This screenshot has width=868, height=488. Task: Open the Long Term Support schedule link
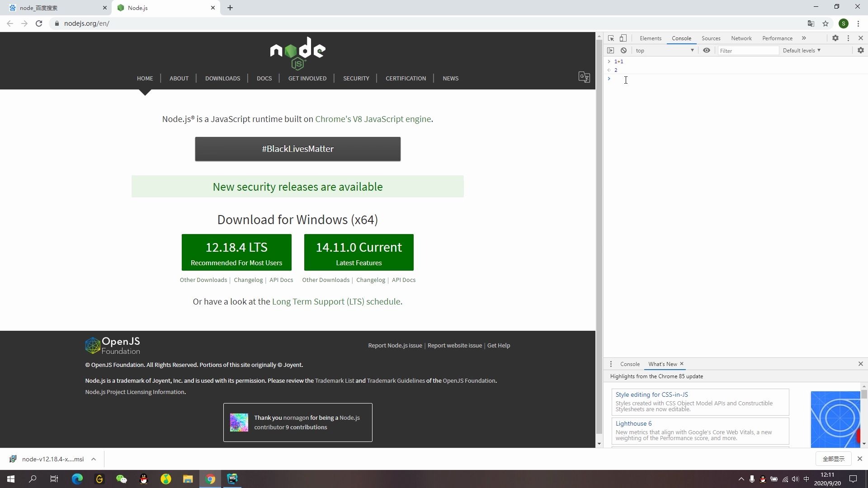coord(336,301)
